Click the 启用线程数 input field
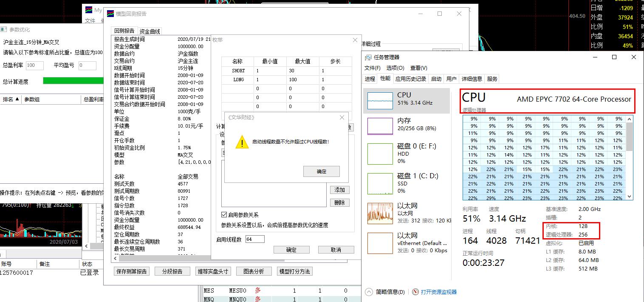Screen dimensions: 644x302 point(255,239)
